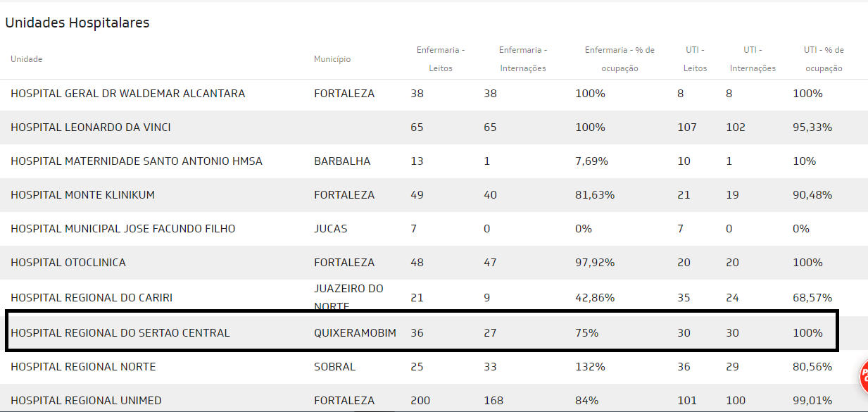Select Hospital Geral Dr Waldemar Alcantara row
Viewport: 868px width, 412px height.
128,94
